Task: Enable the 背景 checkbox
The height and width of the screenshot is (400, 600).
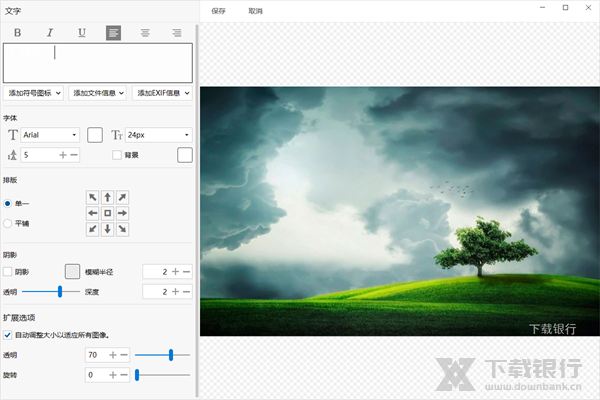Action: pyautogui.click(x=117, y=155)
